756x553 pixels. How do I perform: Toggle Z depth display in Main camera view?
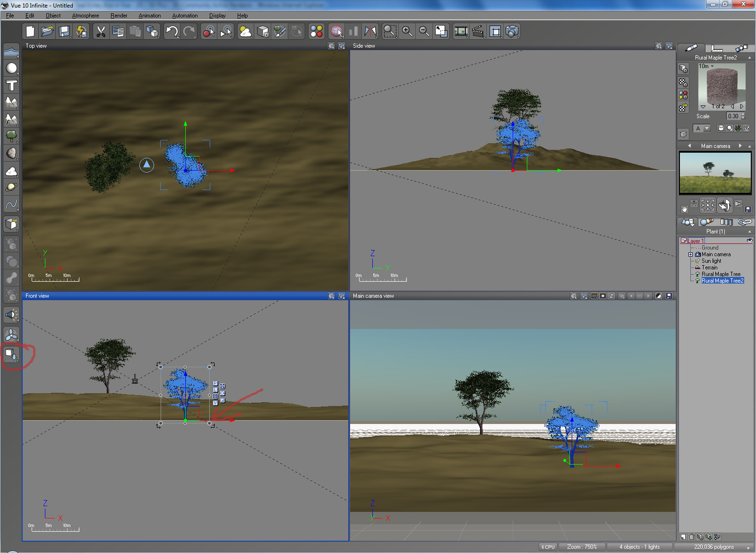(x=611, y=296)
